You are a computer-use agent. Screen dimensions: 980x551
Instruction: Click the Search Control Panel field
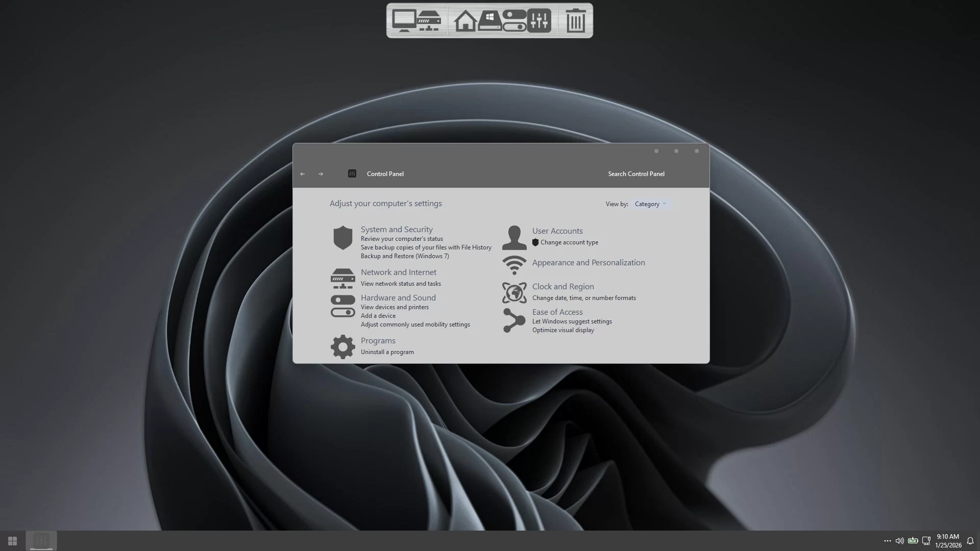click(x=636, y=174)
